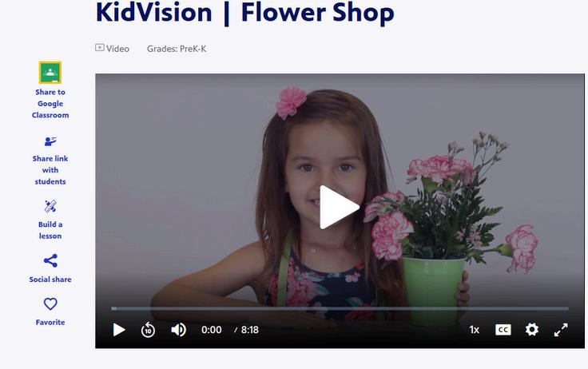Expand the video to fullscreen
The width and height of the screenshot is (588, 369).
(561, 330)
